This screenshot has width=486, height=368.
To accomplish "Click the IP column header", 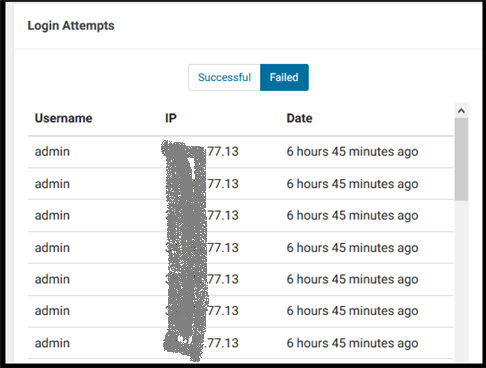I will point(171,118).
